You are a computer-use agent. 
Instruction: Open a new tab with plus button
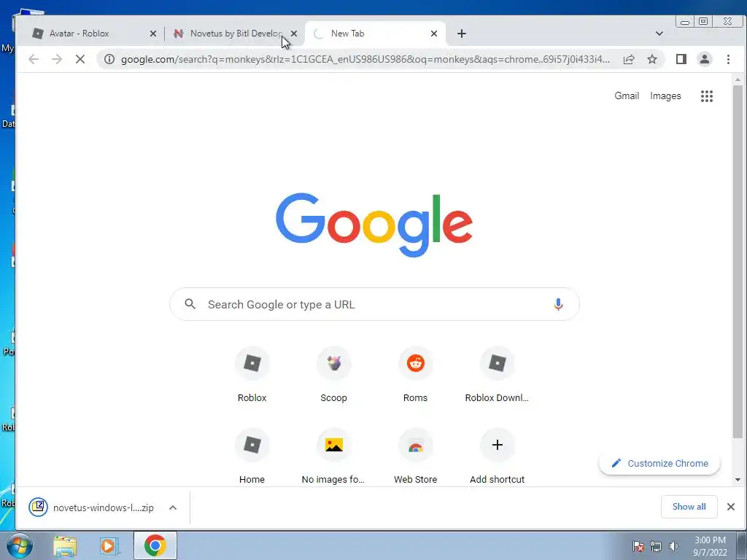[x=462, y=34]
